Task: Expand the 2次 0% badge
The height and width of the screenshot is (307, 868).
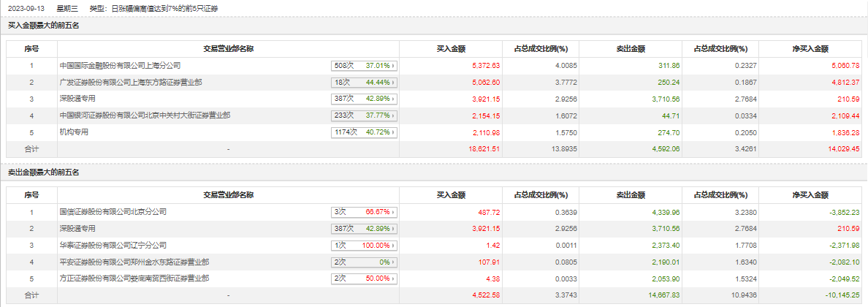Action: (364, 262)
